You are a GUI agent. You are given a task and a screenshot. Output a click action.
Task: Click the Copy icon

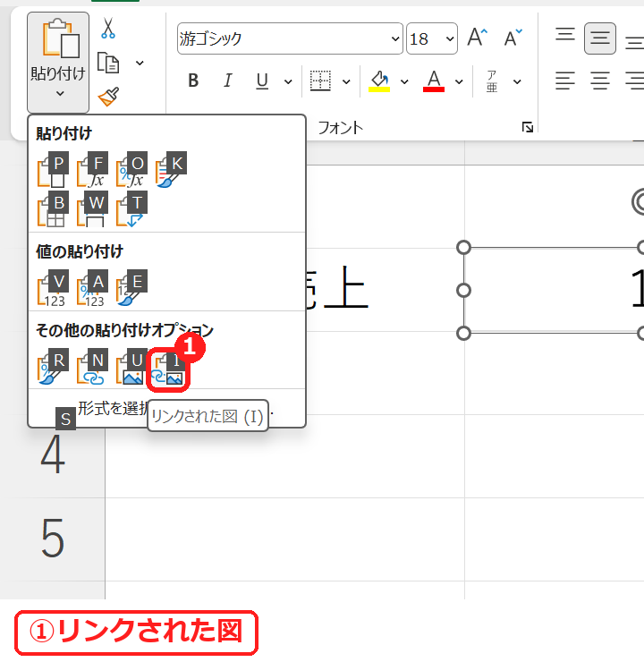click(x=108, y=63)
